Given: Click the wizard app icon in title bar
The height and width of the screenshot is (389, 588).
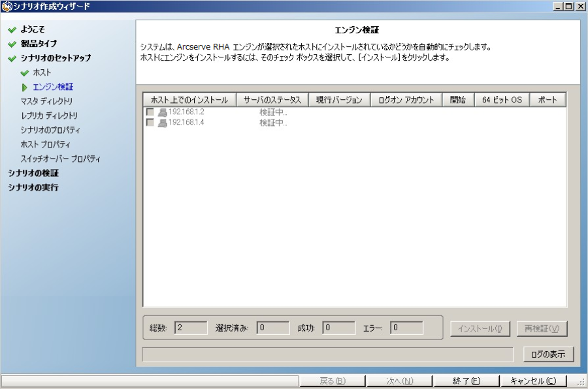Looking at the screenshot, I should [x=7, y=6].
